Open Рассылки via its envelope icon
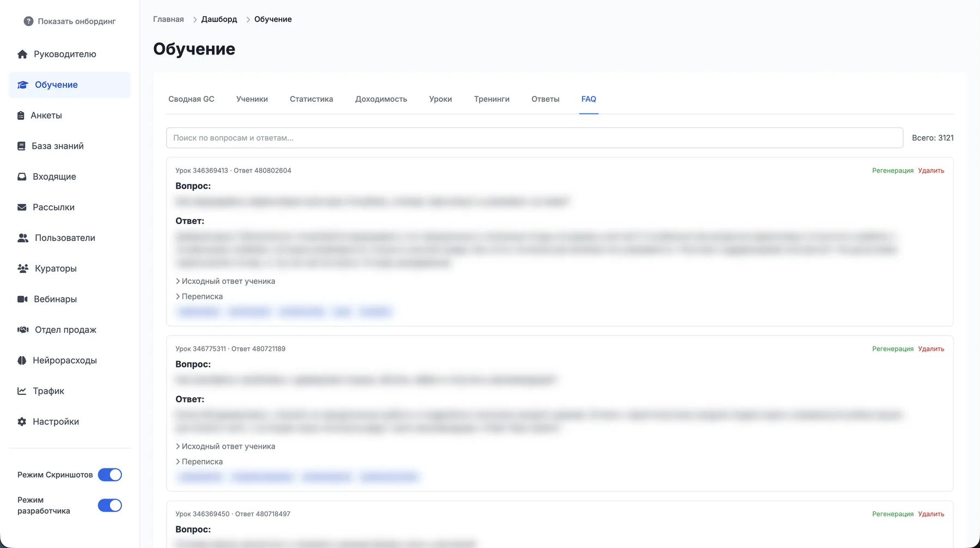Viewport: 980px width, 548px height. pyautogui.click(x=22, y=207)
